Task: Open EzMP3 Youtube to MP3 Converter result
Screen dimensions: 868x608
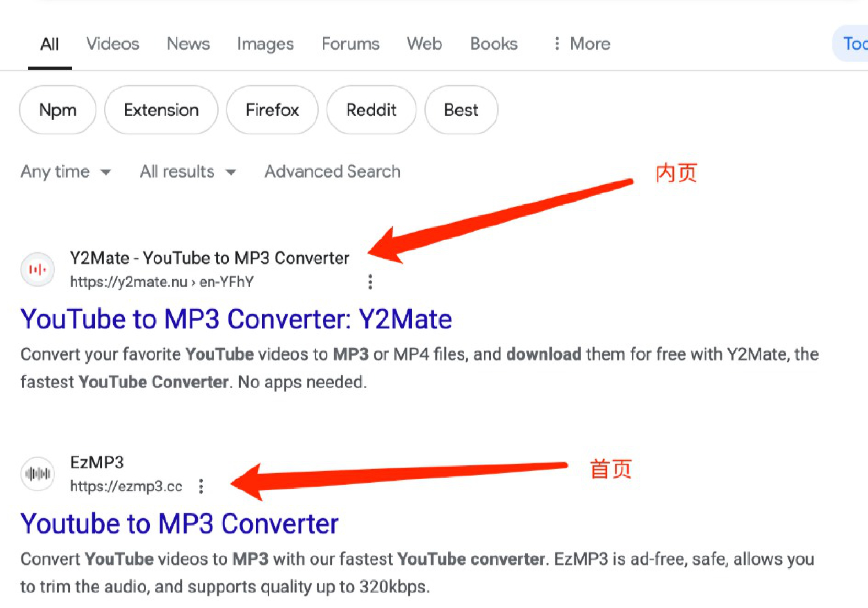Action: click(x=179, y=523)
